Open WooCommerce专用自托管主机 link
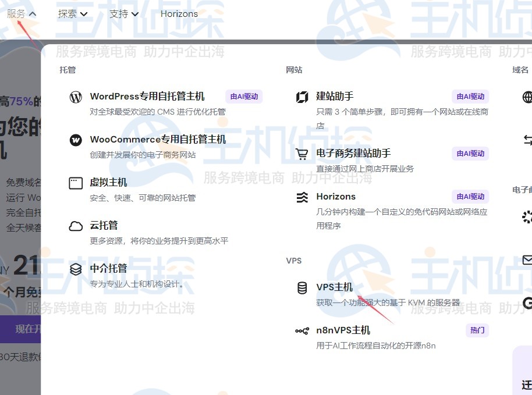 pyautogui.click(x=158, y=140)
